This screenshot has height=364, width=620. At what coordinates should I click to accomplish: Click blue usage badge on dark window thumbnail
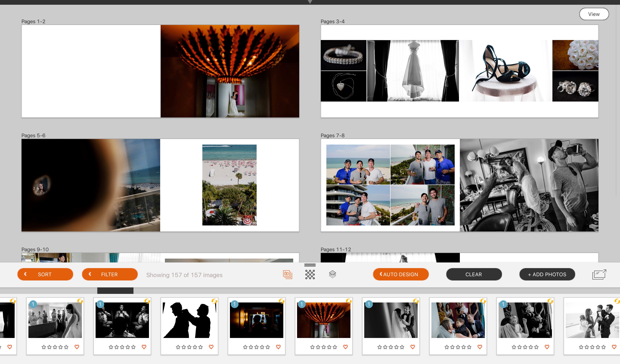pyautogui.click(x=234, y=304)
